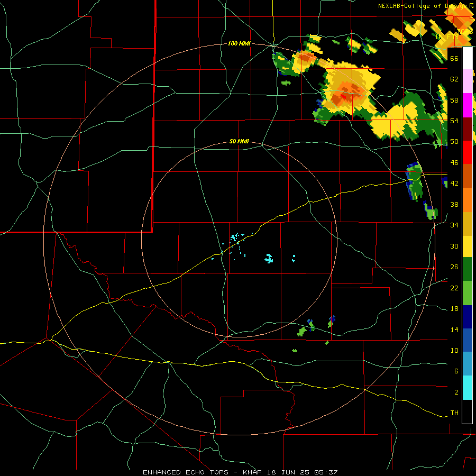Click the legend value '58'
Screen dimensions: 476x476
coord(454,100)
